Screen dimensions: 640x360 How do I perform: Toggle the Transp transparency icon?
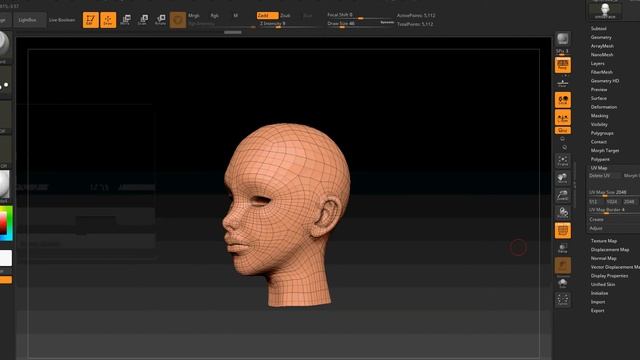[x=563, y=248]
